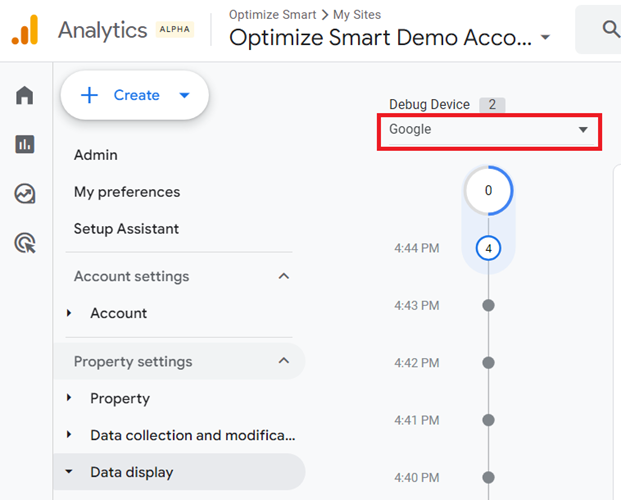Open the Debug Device Google dropdown
Image resolution: width=621 pixels, height=500 pixels.
[489, 130]
